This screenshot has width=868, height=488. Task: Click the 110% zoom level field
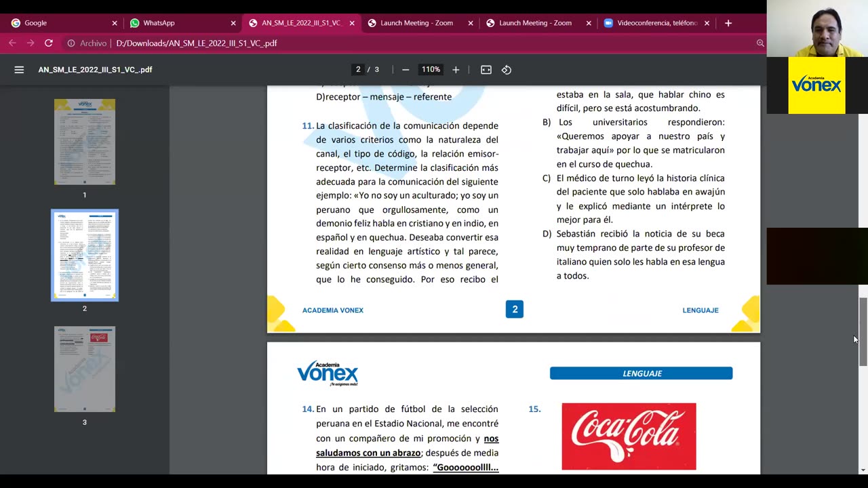[x=431, y=70]
